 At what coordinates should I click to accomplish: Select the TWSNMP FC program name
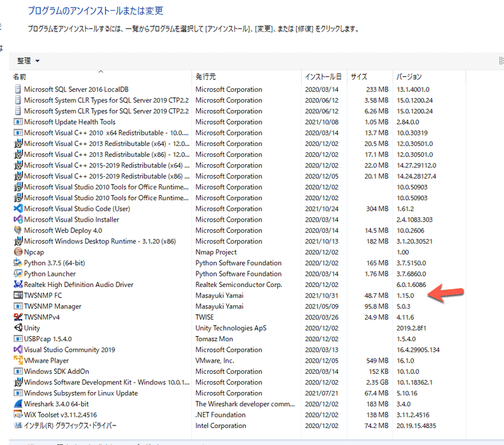(43, 295)
